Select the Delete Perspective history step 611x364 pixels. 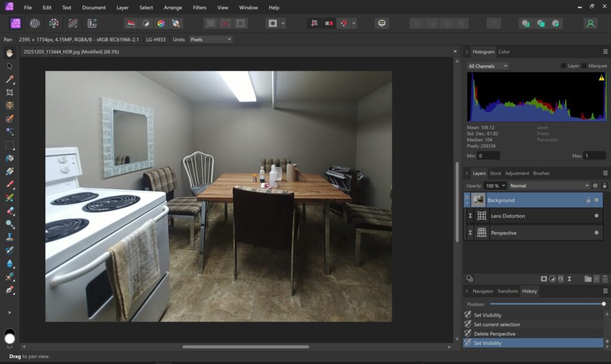(494, 334)
